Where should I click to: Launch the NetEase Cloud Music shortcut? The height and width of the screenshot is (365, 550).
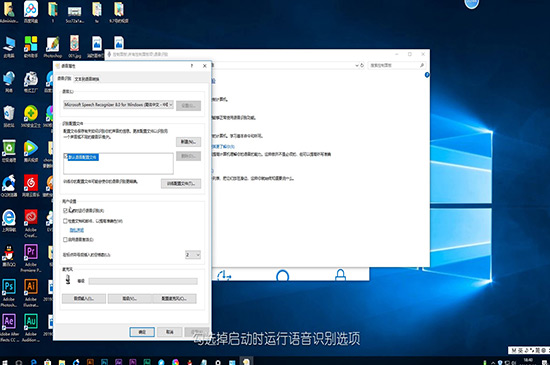coord(31,185)
